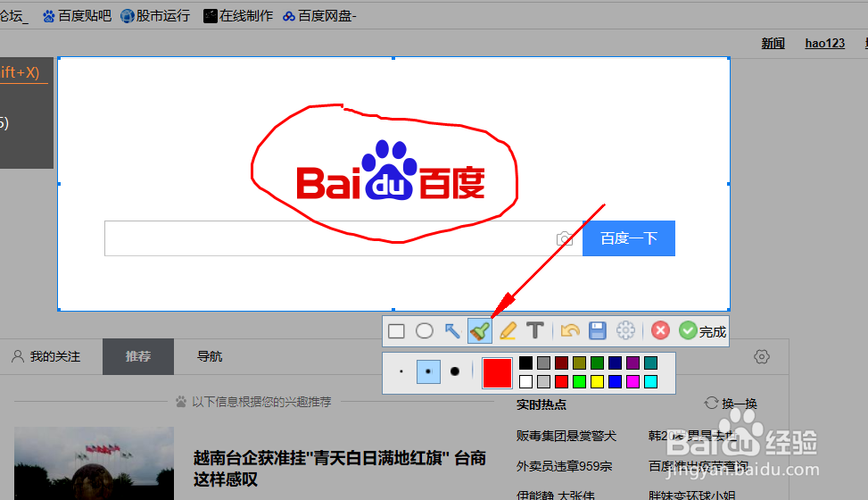Finish screenshot with 完成 button

point(702,331)
